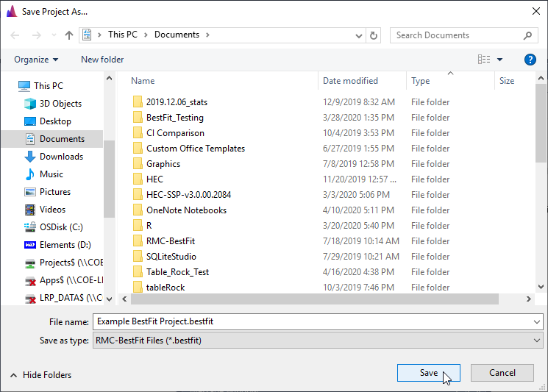Select the Table_Rock_Test folder name
This screenshot has width=548, height=392.
[177, 272]
